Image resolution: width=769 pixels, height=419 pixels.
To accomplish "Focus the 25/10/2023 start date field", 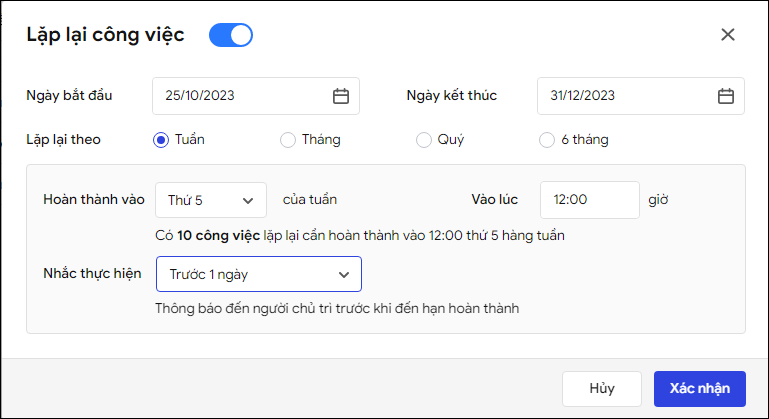I will point(256,96).
